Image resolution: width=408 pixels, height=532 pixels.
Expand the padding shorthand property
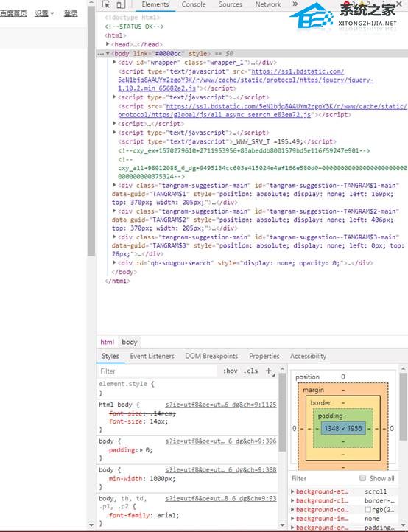(x=141, y=450)
